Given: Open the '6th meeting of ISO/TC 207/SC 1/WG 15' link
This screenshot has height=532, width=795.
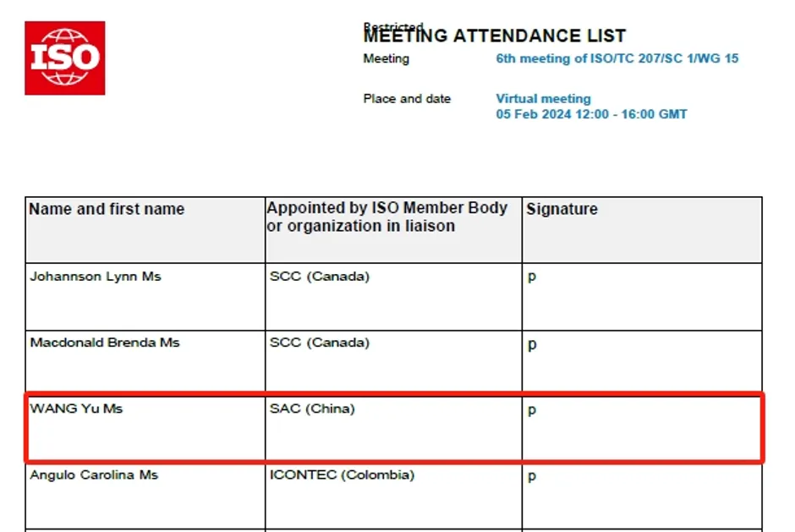Looking at the screenshot, I should pos(617,58).
